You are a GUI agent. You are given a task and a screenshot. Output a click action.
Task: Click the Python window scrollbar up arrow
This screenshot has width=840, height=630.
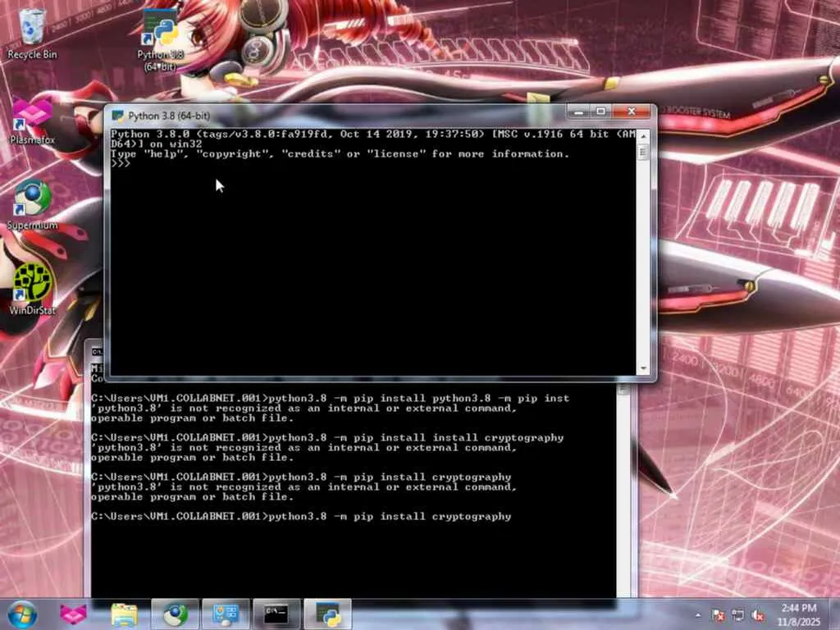[643, 137]
